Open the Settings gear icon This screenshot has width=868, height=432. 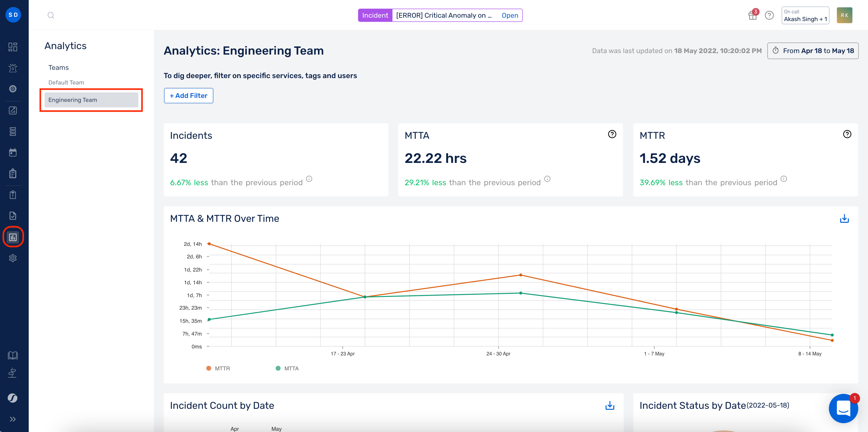13,258
